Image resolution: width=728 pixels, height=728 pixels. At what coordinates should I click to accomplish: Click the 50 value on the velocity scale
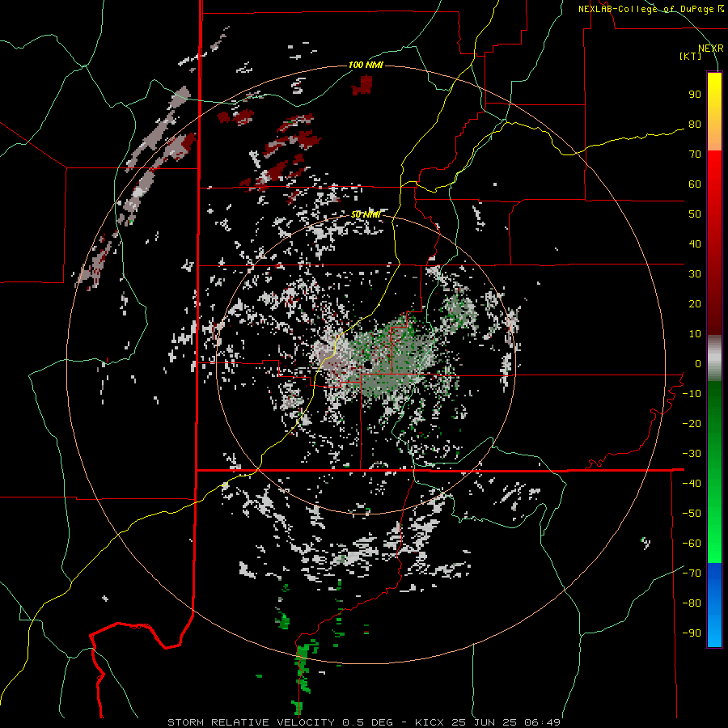click(695, 214)
